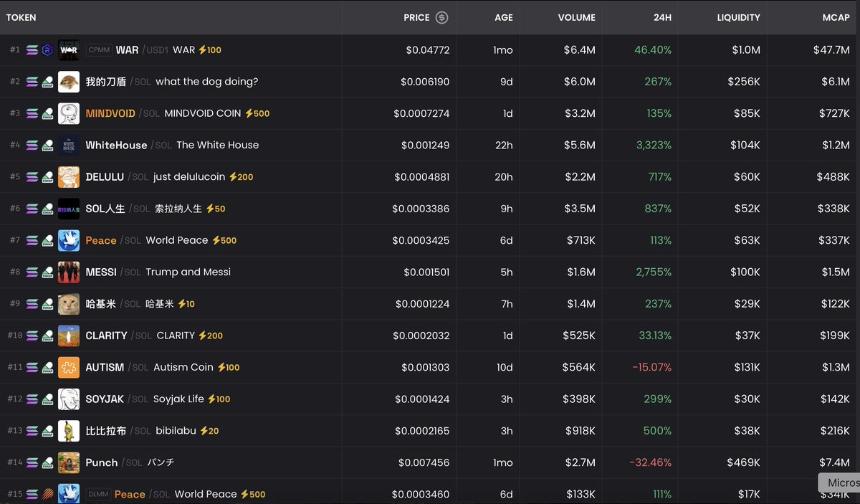Image resolution: width=860 pixels, height=504 pixels.
Task: Click the orange puzzle-piece AUTISM token logo
Action: tap(69, 367)
